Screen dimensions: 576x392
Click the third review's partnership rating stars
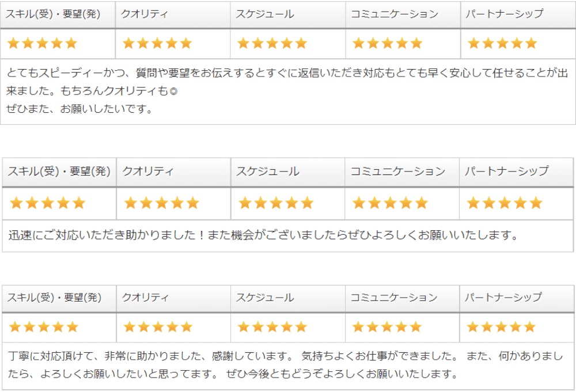(501, 327)
